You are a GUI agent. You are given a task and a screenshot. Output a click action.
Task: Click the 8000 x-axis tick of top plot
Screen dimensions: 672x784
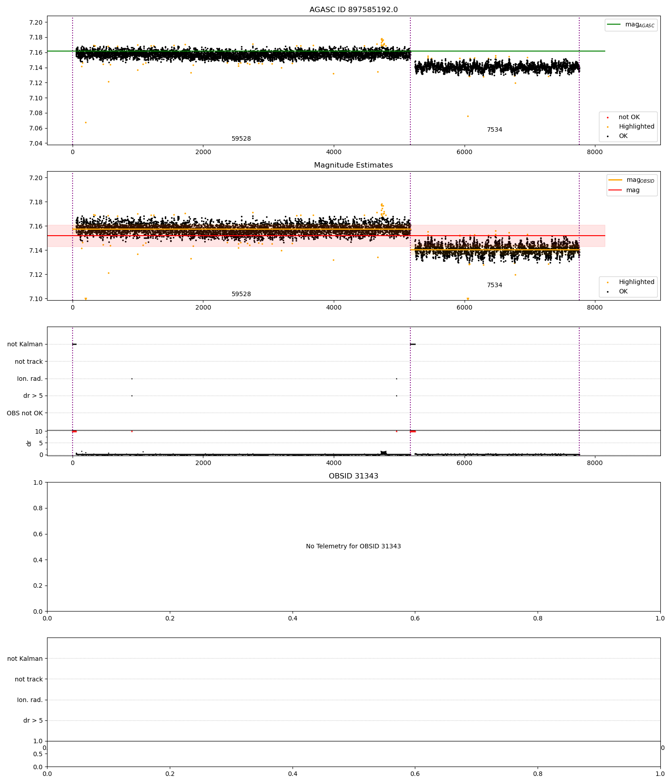[595, 152]
